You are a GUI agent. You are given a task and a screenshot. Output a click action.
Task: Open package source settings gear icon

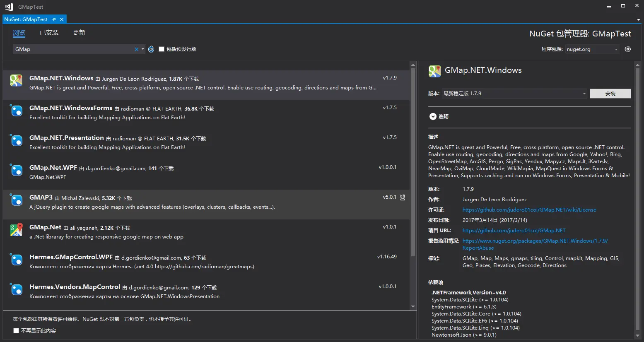(628, 49)
